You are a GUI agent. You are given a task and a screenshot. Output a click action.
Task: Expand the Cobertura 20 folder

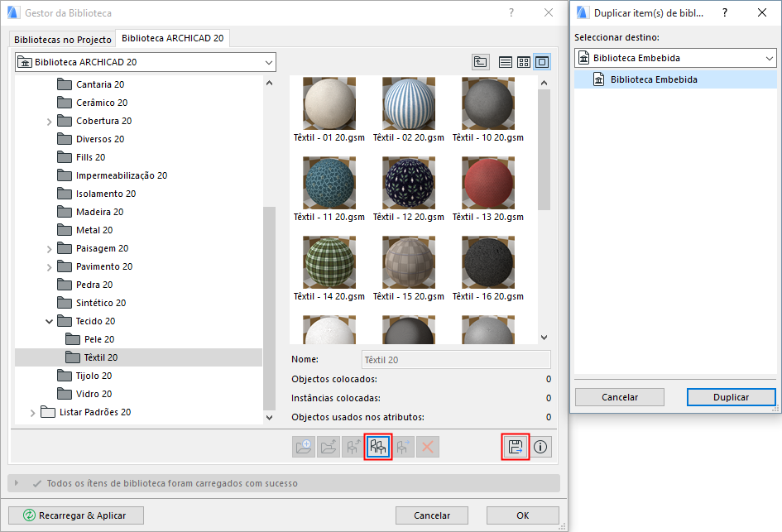(x=49, y=121)
